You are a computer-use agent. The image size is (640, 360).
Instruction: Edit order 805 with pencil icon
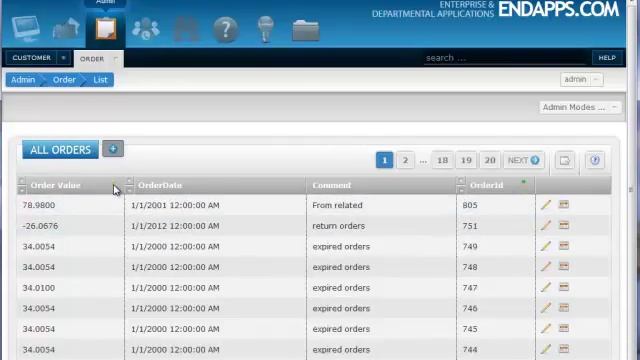pyautogui.click(x=546, y=204)
